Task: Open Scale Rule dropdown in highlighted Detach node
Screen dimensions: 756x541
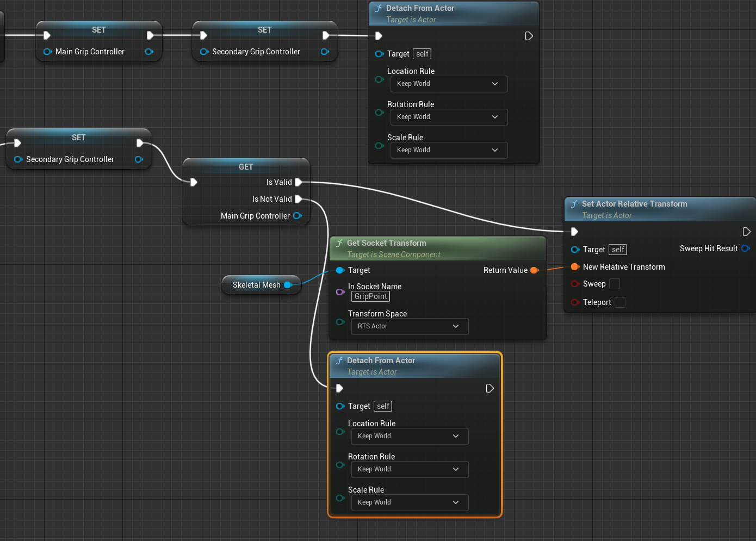Action: click(410, 502)
